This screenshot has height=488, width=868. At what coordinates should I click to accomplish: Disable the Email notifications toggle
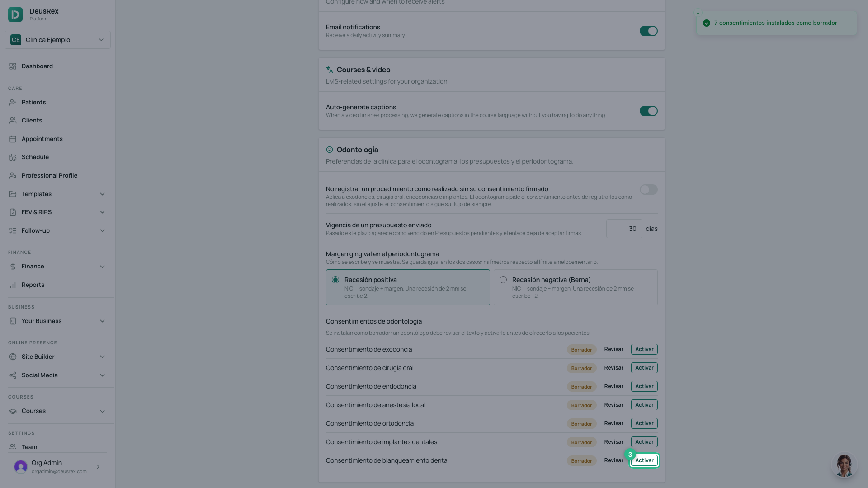click(648, 31)
